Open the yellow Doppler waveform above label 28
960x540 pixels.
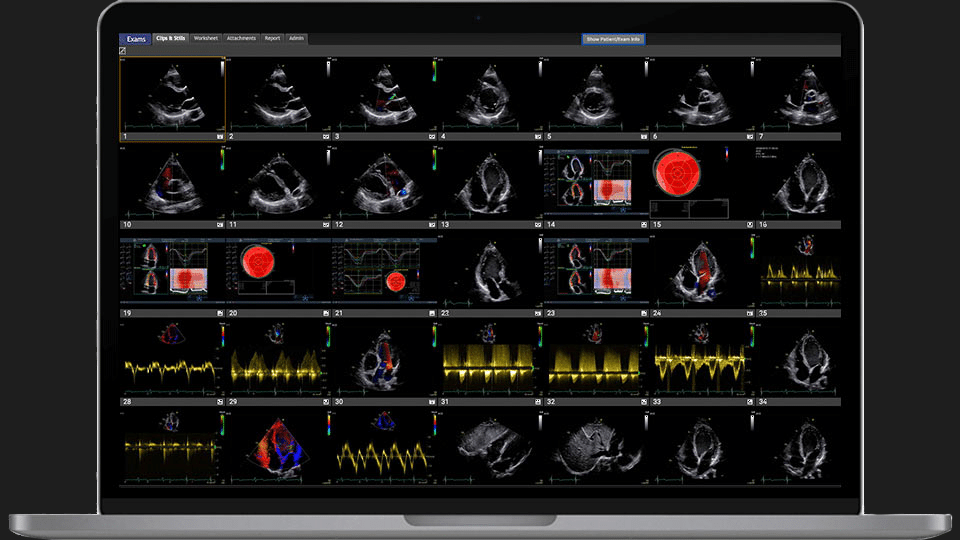(x=173, y=360)
